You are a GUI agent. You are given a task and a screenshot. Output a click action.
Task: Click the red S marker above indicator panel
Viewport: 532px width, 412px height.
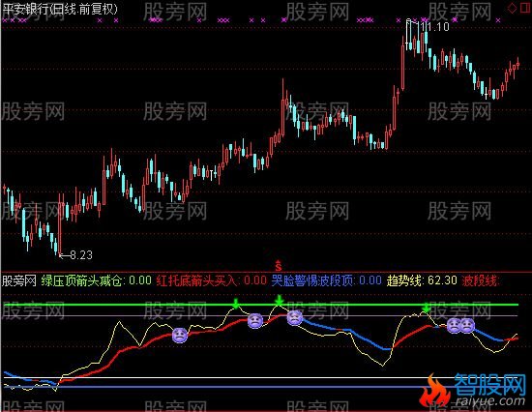tap(279, 265)
